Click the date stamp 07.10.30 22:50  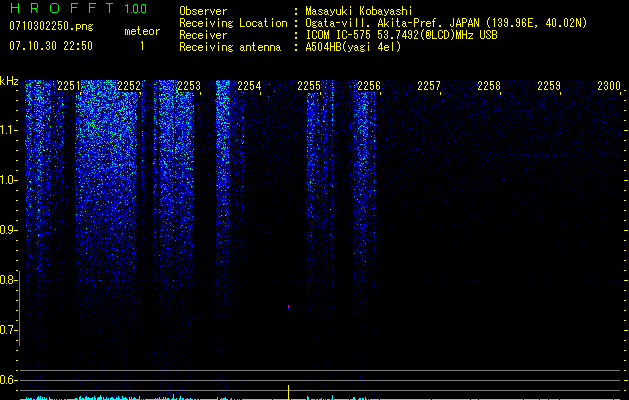point(51,46)
